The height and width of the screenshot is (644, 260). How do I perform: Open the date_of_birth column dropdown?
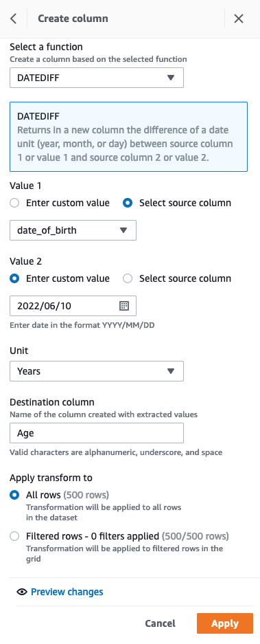[73, 230]
